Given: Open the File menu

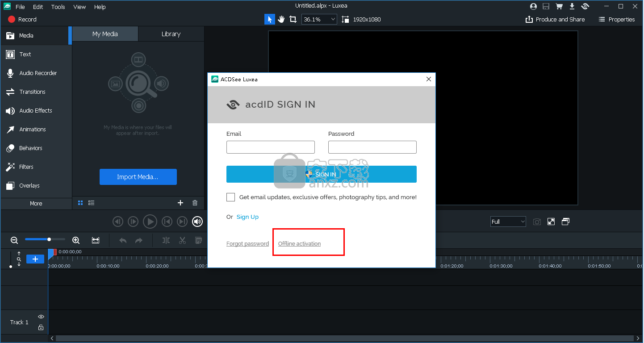Looking at the screenshot, I should coord(20,7).
